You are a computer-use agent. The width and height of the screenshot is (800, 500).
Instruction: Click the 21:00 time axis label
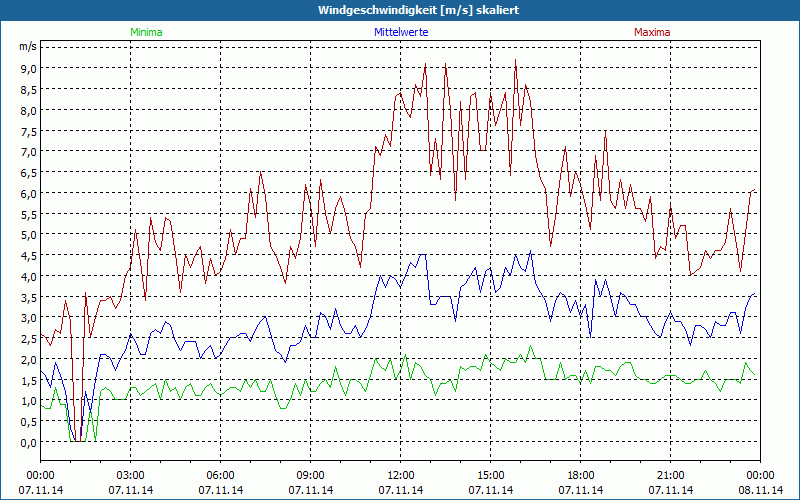pyautogui.click(x=670, y=476)
